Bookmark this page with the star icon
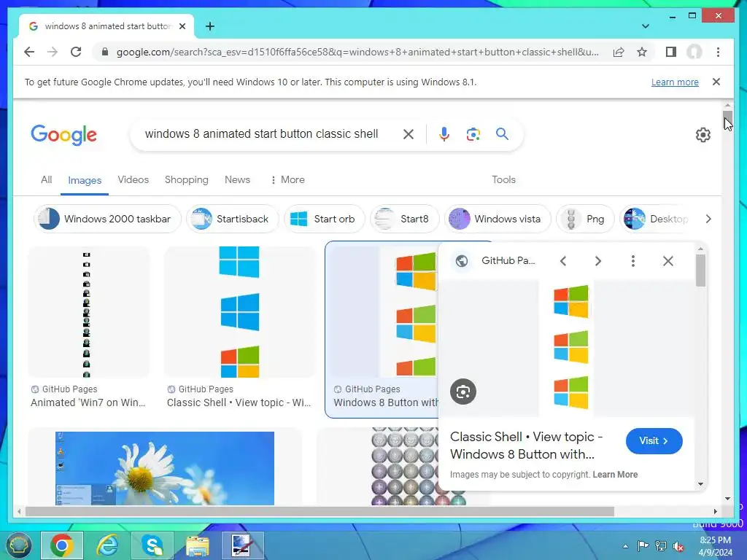The width and height of the screenshot is (747, 560). (x=642, y=52)
